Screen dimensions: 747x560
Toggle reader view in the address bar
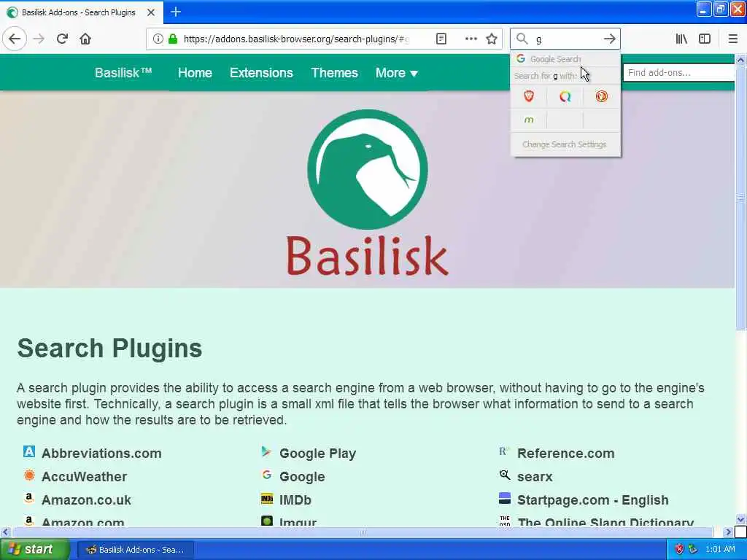pos(441,39)
